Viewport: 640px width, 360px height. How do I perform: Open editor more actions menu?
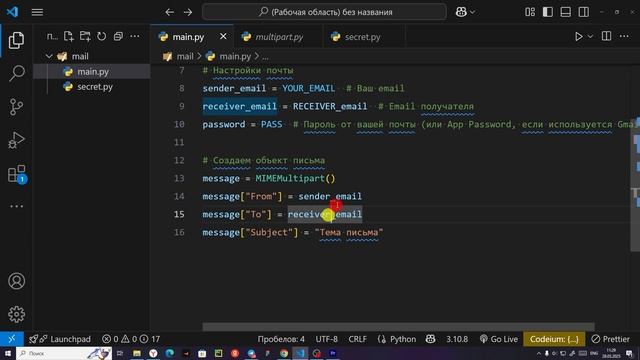[x=624, y=36]
